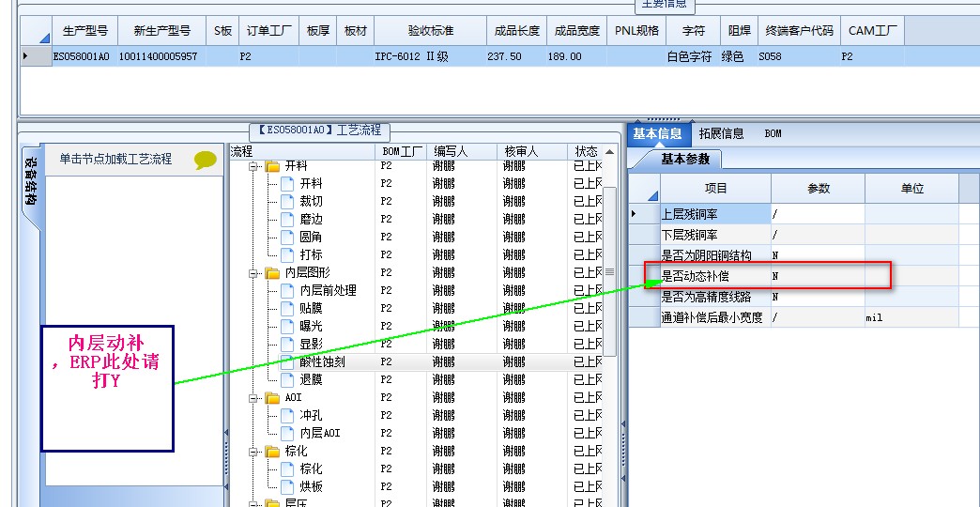Click the mil unit cell
The height and width of the screenshot is (507, 980).
pos(911,317)
